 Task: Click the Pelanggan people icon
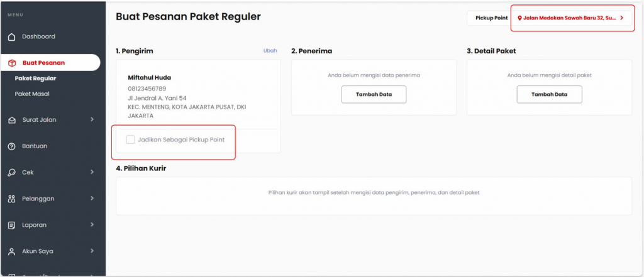[x=11, y=199]
